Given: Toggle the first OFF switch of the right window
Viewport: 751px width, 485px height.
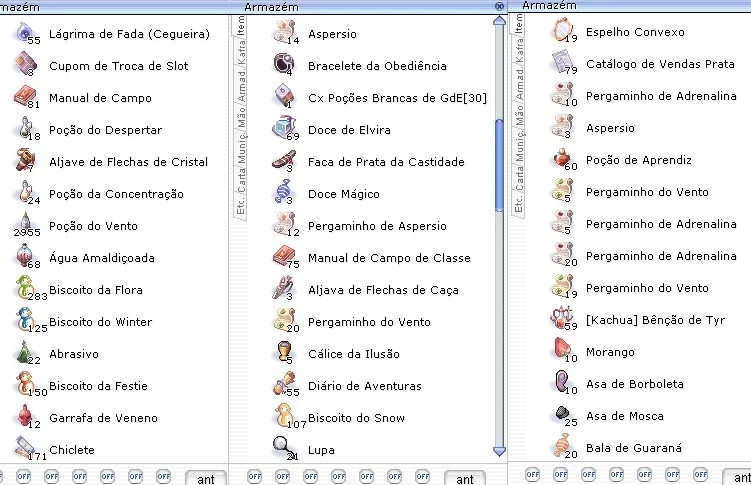Looking at the screenshot, I should 532,474.
